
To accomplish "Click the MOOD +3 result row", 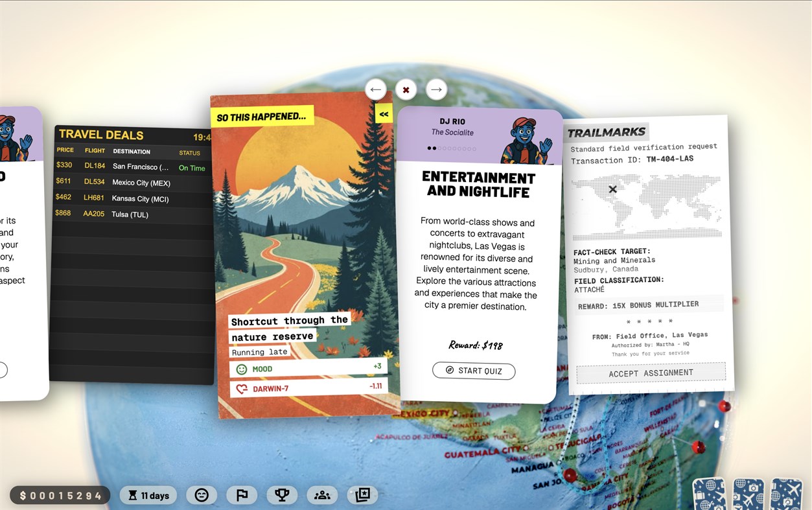I will [308, 368].
